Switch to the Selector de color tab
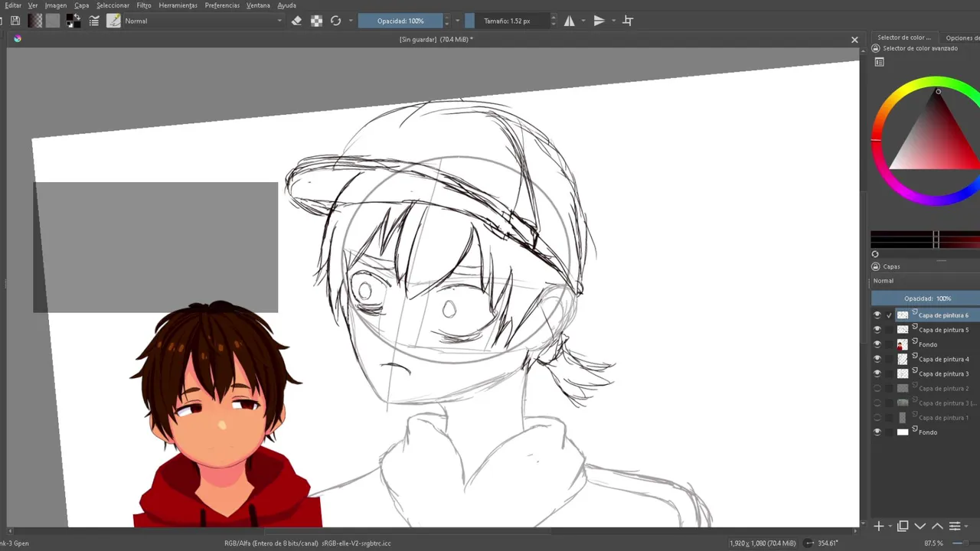This screenshot has width=980, height=551. pyautogui.click(x=904, y=37)
